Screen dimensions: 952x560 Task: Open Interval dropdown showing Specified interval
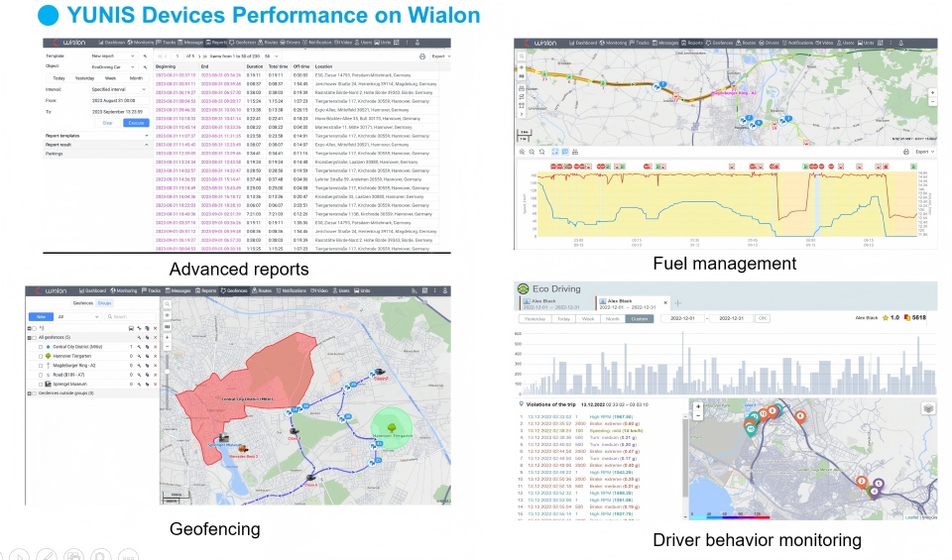click(120, 89)
